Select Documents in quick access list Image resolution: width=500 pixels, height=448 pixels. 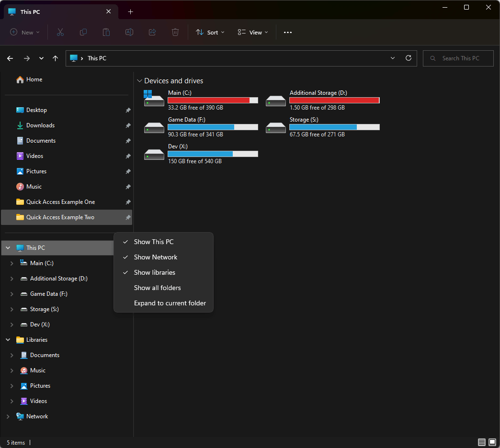click(x=67, y=141)
